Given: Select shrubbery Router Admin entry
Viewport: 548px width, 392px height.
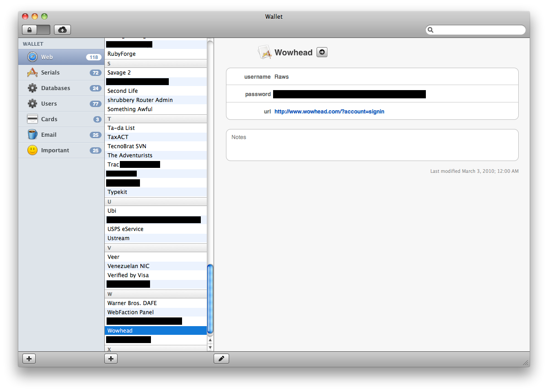Looking at the screenshot, I should (156, 100).
